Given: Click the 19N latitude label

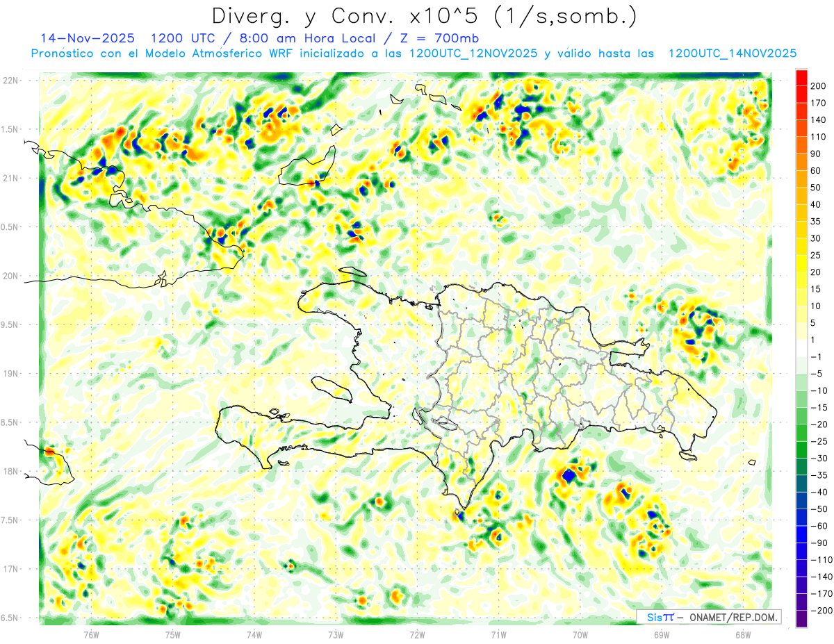Looking at the screenshot, I should [x=10, y=374].
